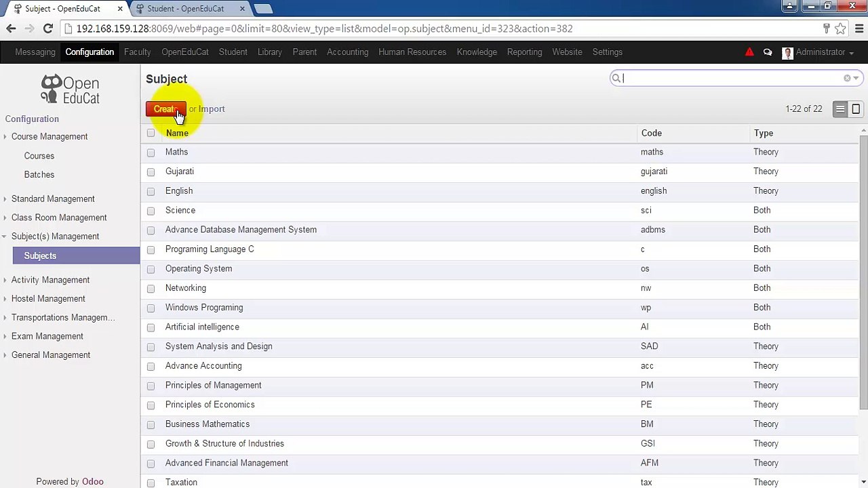Screen dimensions: 868x488
Task: Select the Operating System row checkbox
Action: pyautogui.click(x=151, y=269)
